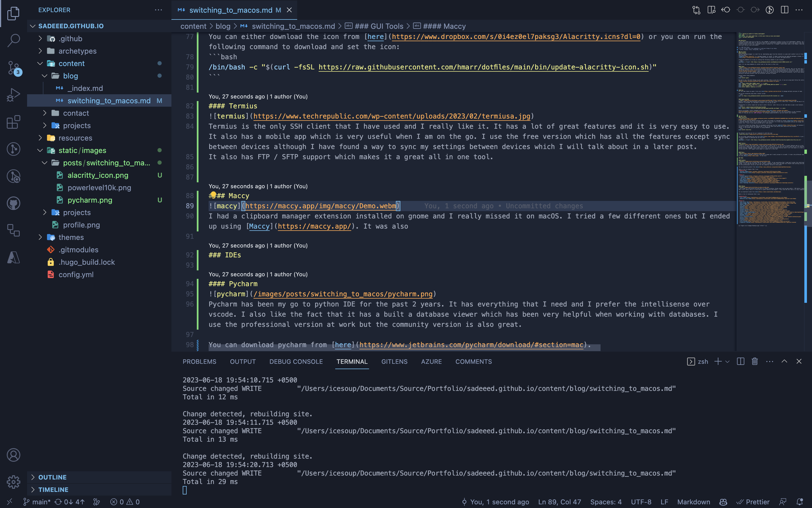Switch to the AZURE panel tab
This screenshot has height=508, width=812.
pos(431,362)
